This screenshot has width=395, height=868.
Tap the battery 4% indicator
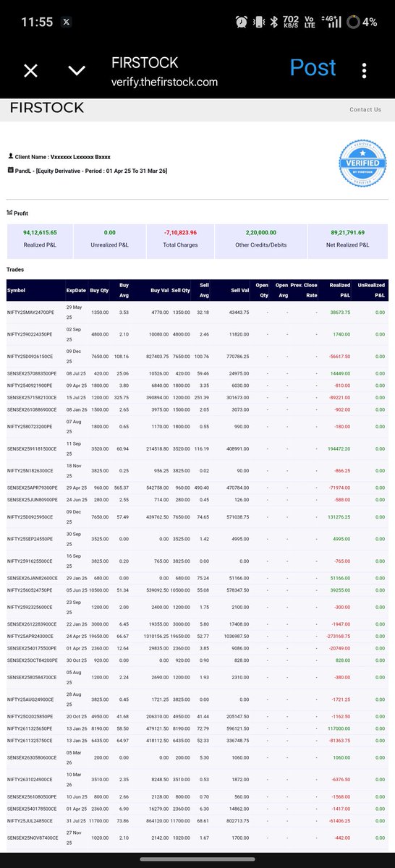tap(361, 22)
